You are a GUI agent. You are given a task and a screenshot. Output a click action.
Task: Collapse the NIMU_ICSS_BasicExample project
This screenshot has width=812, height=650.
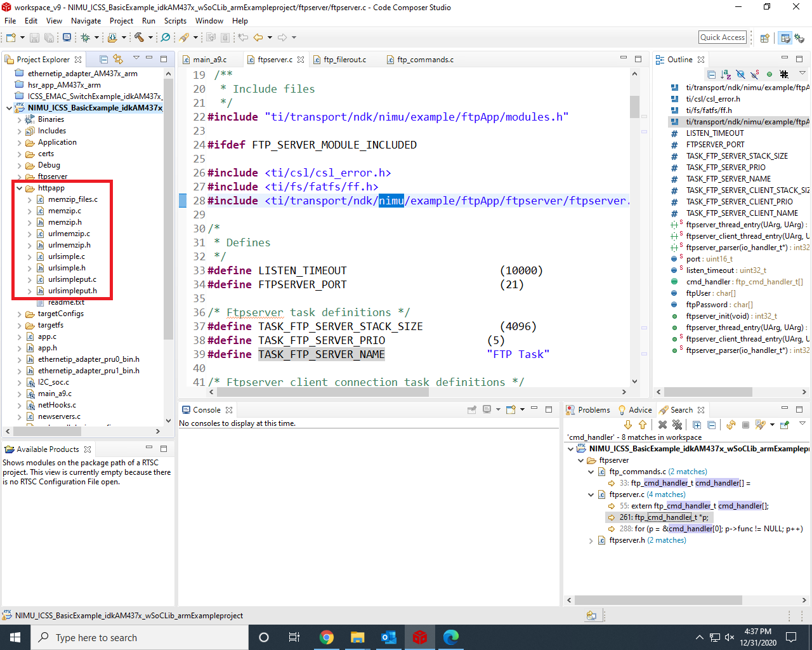[9, 108]
